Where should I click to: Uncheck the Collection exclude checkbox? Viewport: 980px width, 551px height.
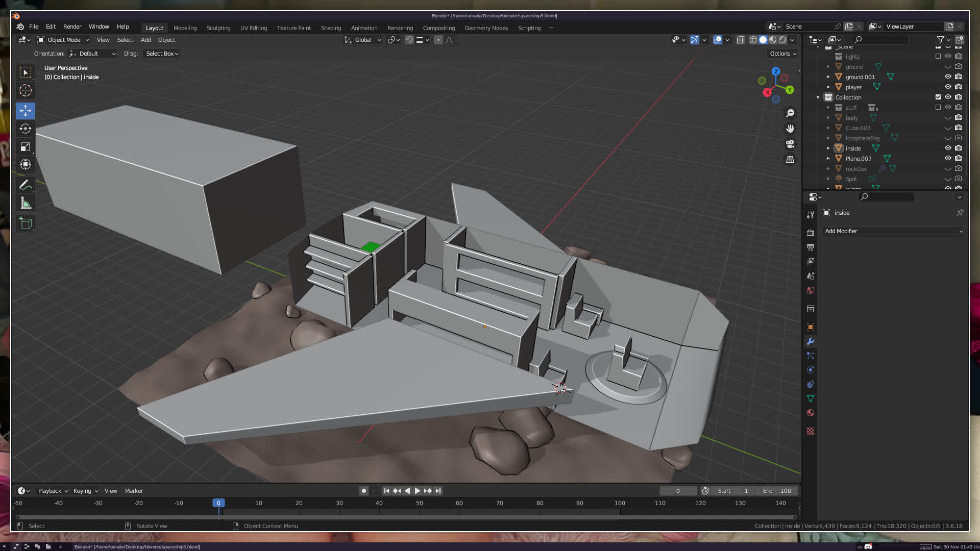(938, 97)
